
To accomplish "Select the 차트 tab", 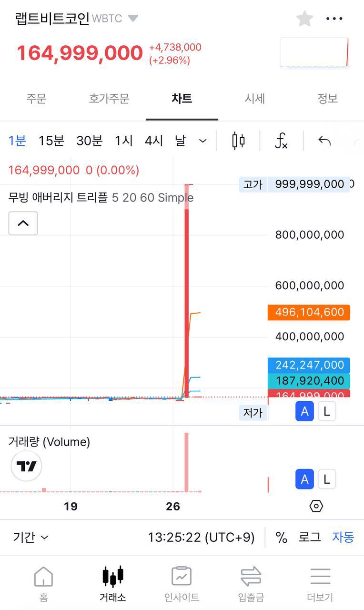I will click(182, 99).
